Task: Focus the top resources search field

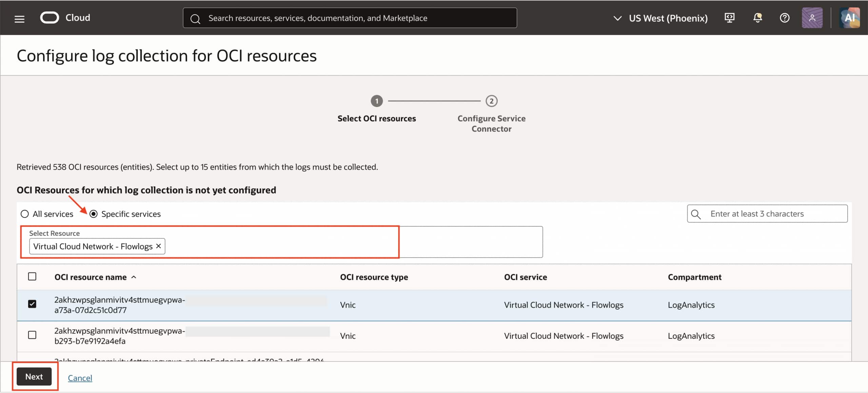Action: (x=350, y=18)
